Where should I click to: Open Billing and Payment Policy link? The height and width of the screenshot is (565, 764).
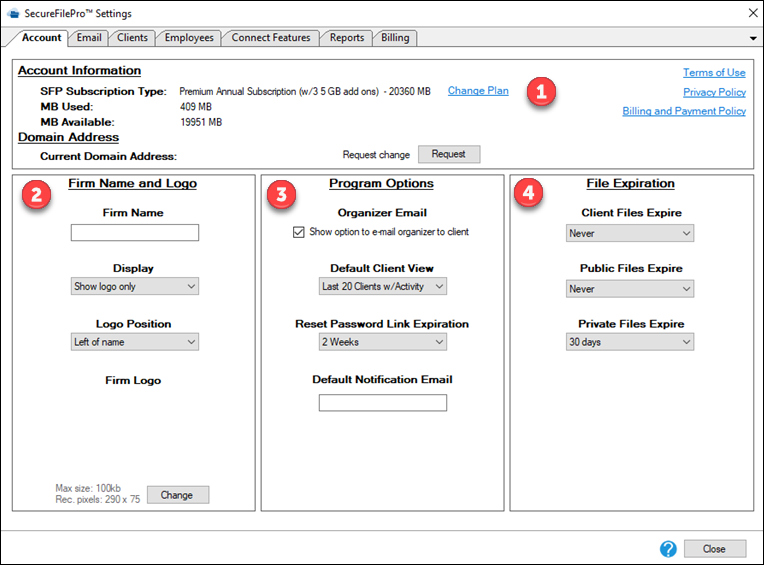684,111
